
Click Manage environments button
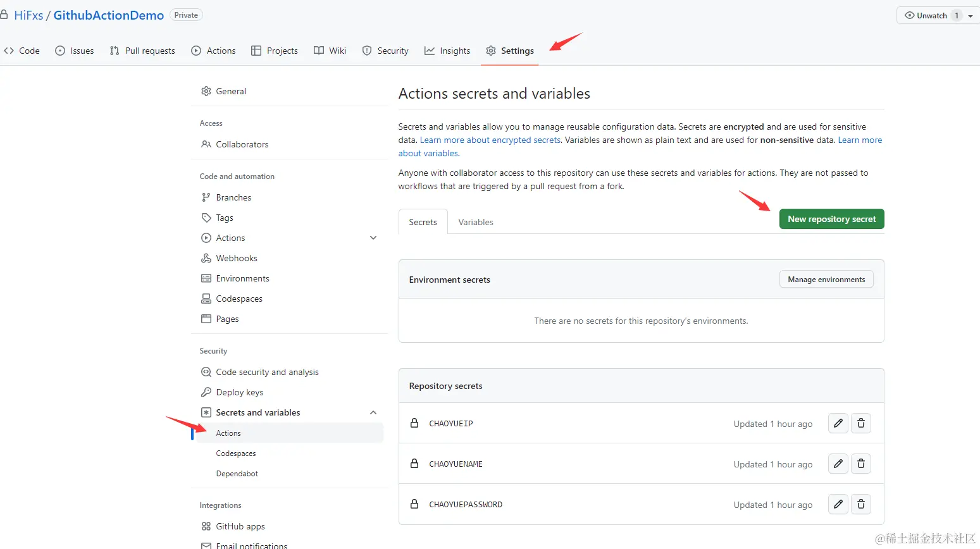coord(826,279)
